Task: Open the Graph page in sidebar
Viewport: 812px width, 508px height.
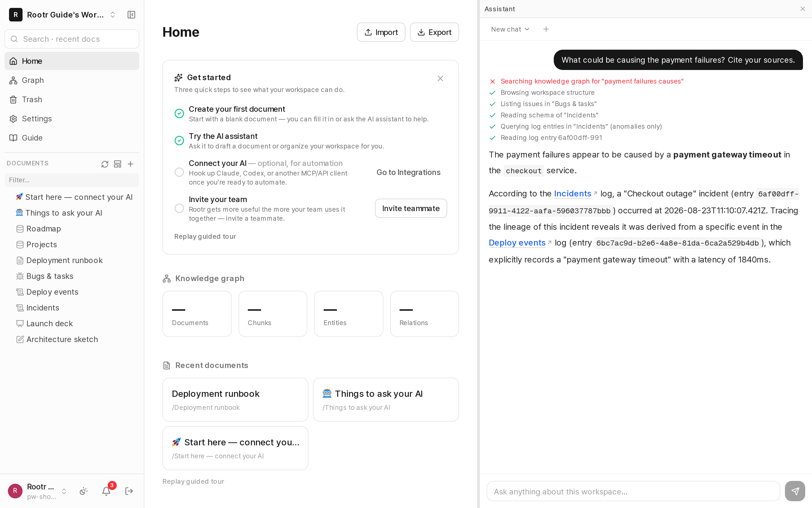Action: click(x=72, y=80)
